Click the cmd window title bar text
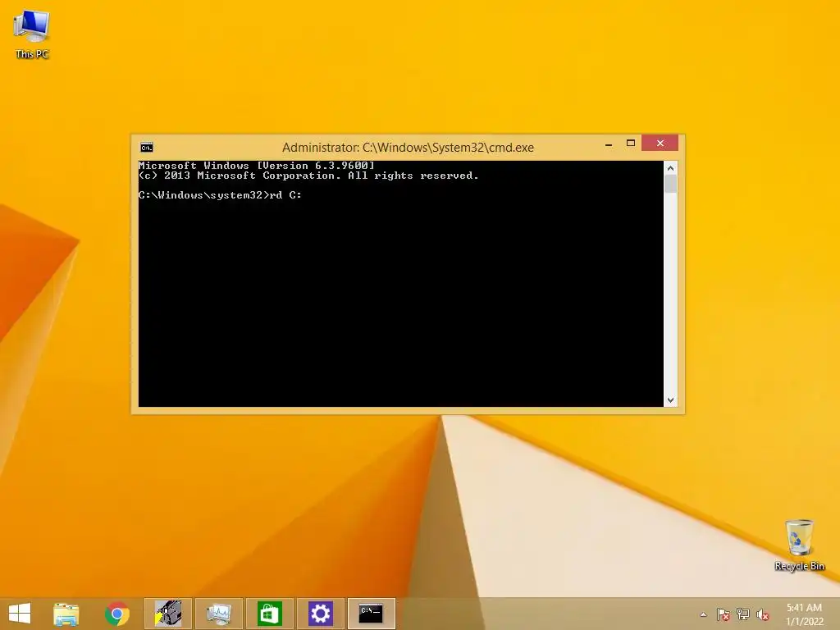The image size is (840, 630). tap(408, 148)
